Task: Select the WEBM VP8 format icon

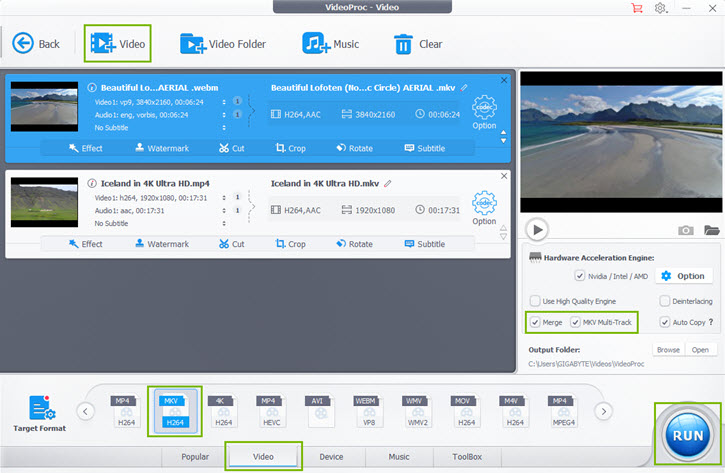Action: [367, 411]
